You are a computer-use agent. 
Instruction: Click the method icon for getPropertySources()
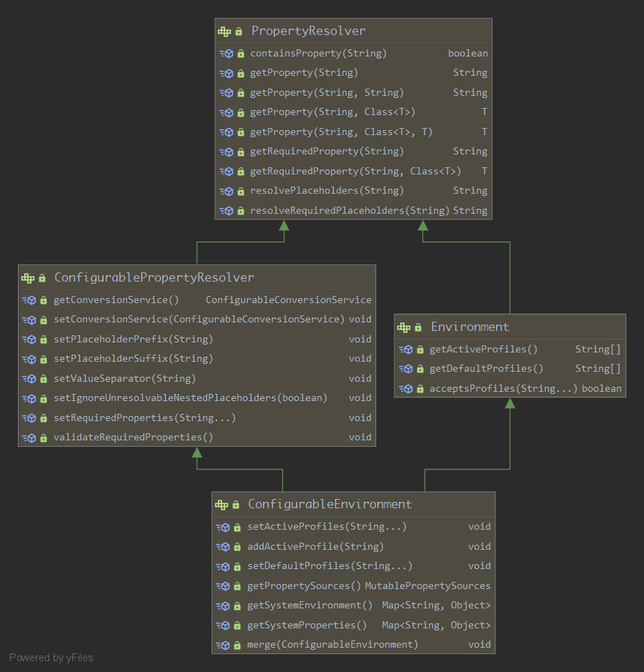point(223,586)
